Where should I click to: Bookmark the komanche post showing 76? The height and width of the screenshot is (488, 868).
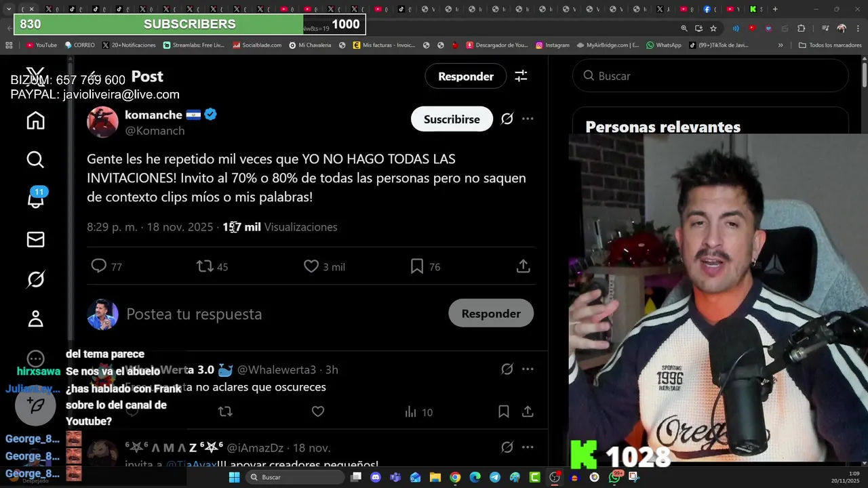pos(425,266)
